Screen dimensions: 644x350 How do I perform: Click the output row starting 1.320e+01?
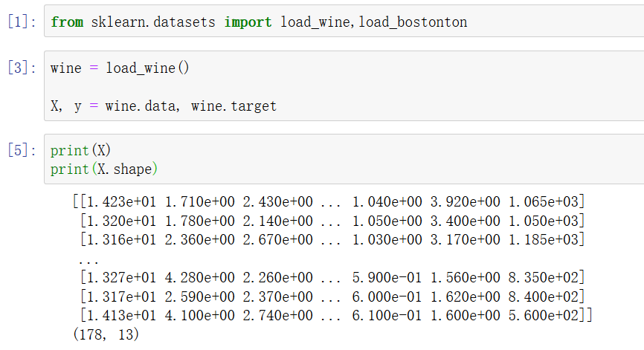(x=332, y=221)
